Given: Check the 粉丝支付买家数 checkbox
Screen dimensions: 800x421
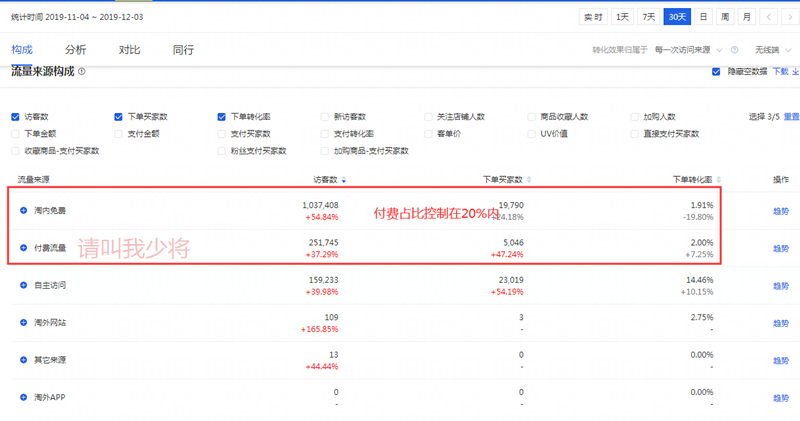Looking at the screenshot, I should click(x=221, y=151).
